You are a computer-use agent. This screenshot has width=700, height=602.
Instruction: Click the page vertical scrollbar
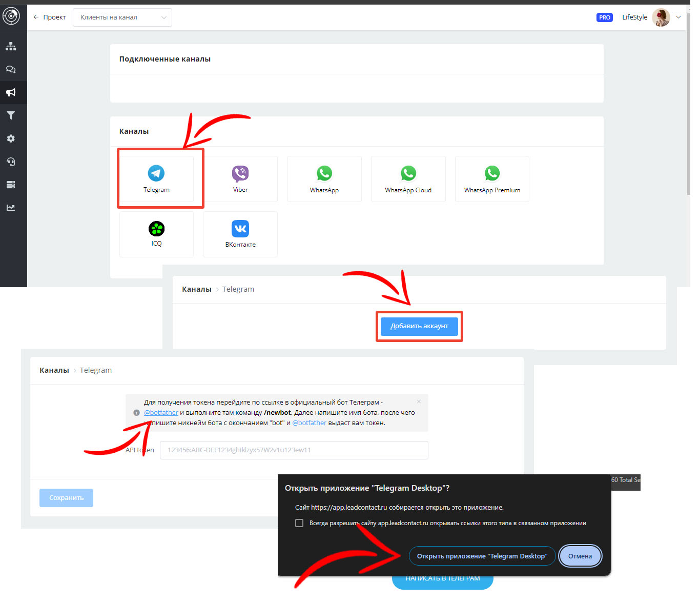pyautogui.click(x=688, y=105)
